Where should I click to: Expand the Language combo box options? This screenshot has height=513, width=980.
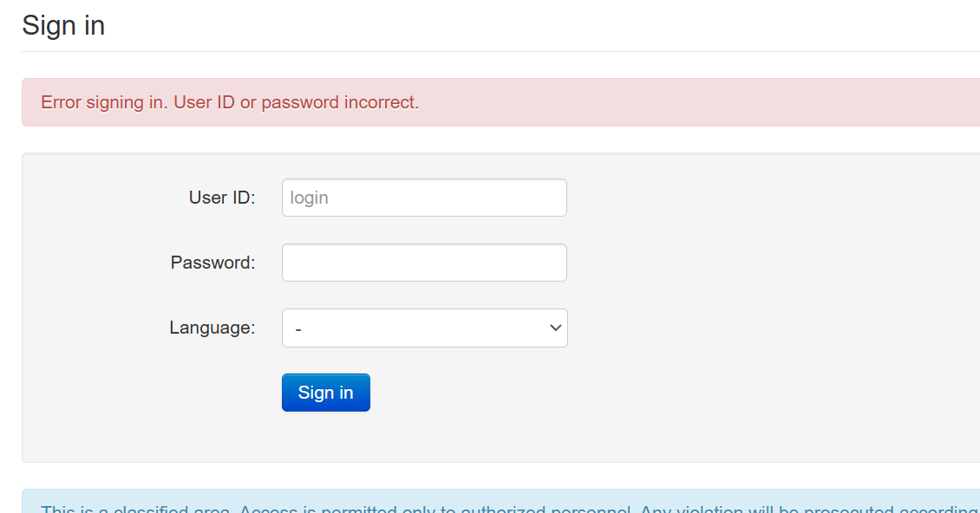pyautogui.click(x=424, y=328)
